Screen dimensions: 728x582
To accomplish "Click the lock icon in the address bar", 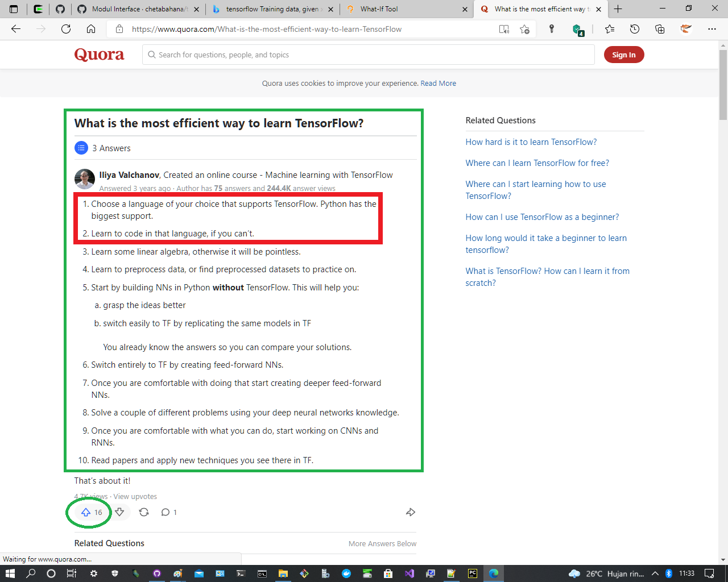I will tap(119, 29).
